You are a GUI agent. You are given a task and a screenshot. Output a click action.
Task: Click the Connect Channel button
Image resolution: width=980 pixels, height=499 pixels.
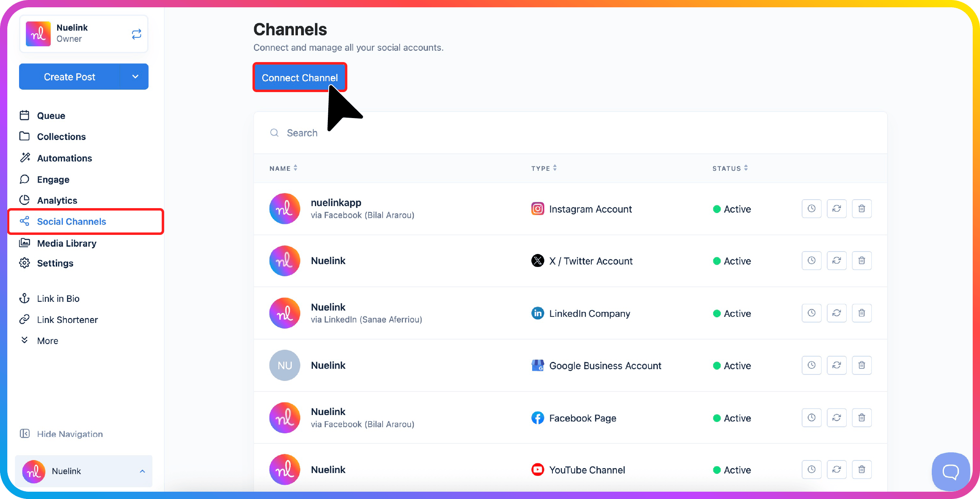pos(300,77)
